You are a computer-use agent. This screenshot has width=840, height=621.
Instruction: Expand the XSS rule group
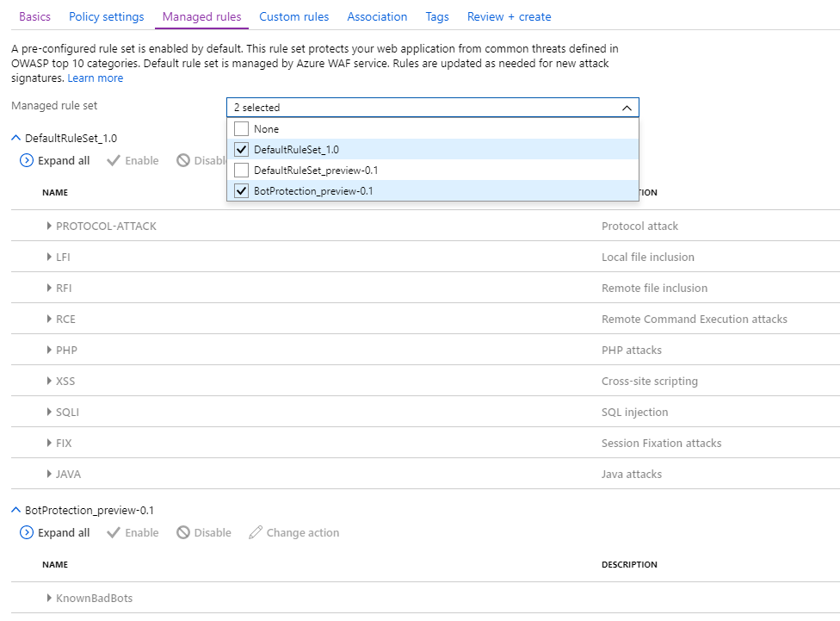coord(49,382)
